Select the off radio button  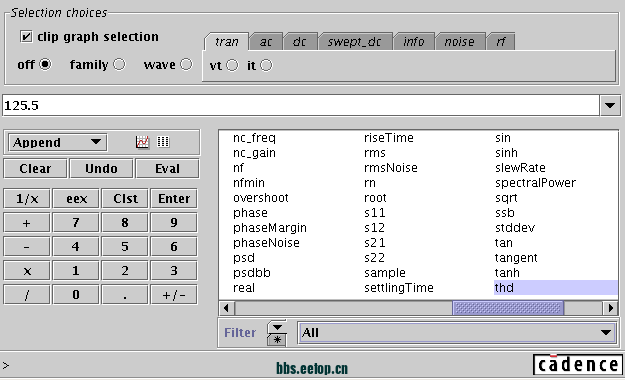point(45,64)
